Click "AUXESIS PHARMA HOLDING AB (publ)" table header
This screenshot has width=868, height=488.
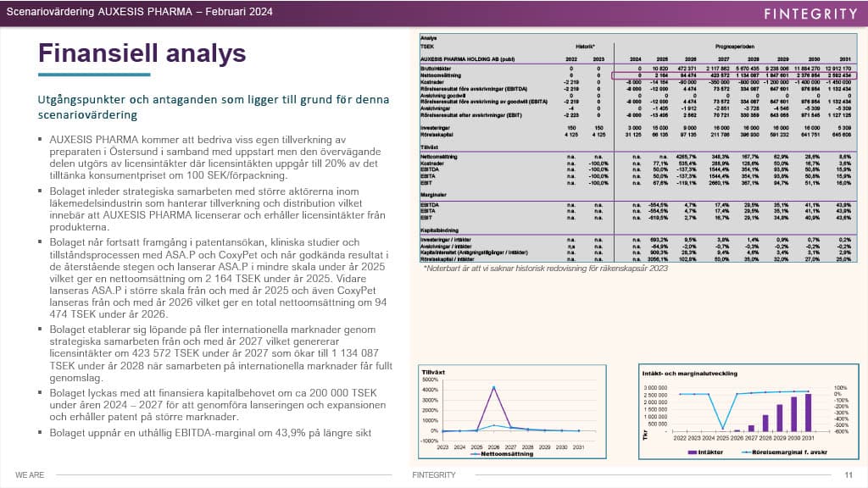(x=467, y=59)
